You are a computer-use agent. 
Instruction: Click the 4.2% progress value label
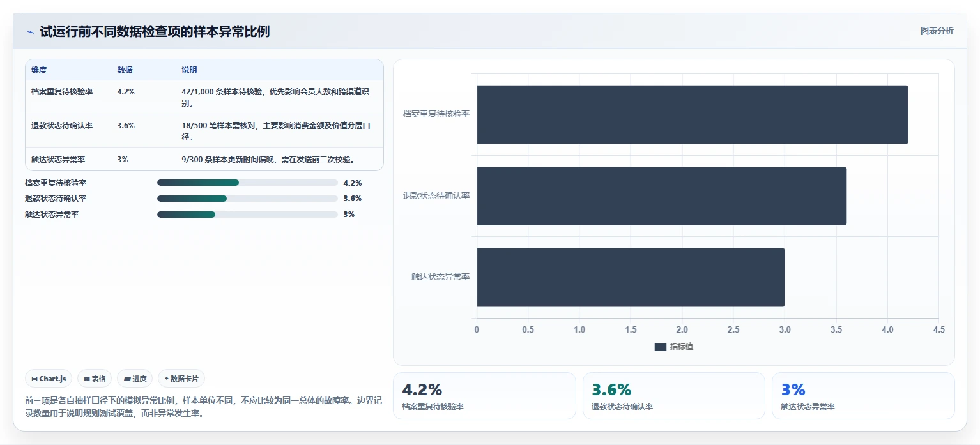353,183
